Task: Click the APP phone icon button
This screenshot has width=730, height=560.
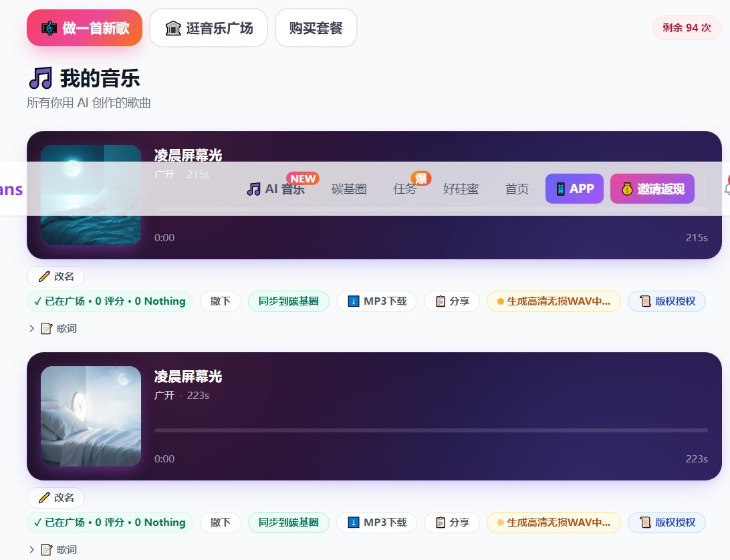Action: (x=574, y=188)
